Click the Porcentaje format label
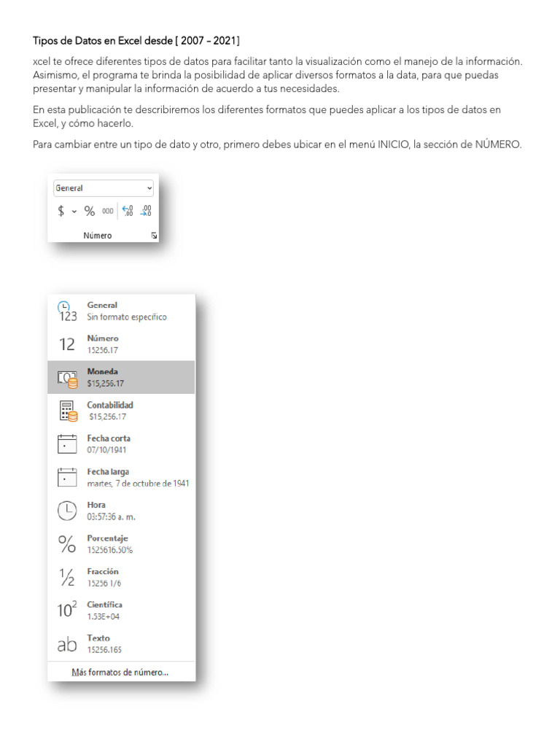The height and width of the screenshot is (747, 560). point(108,538)
